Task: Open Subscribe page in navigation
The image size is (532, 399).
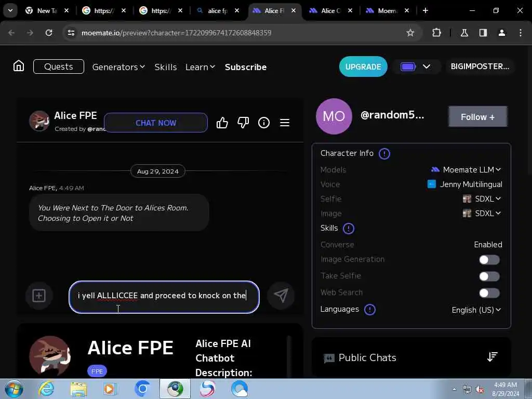Action: click(x=246, y=67)
